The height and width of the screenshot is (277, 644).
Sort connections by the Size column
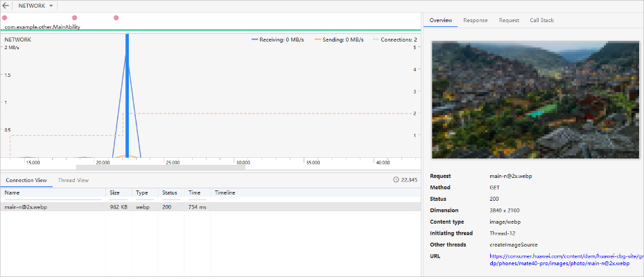coord(115,193)
